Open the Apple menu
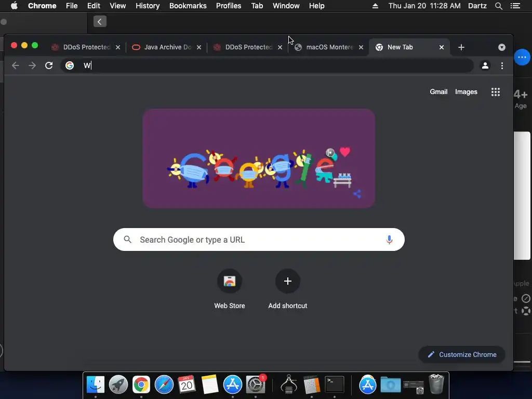 14,6
